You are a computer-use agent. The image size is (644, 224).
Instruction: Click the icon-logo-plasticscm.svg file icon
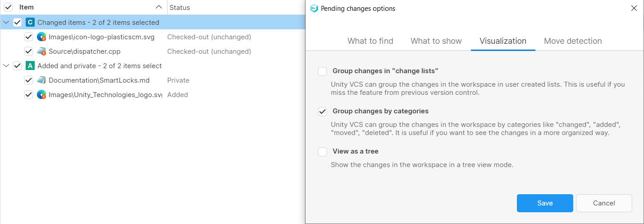41,37
